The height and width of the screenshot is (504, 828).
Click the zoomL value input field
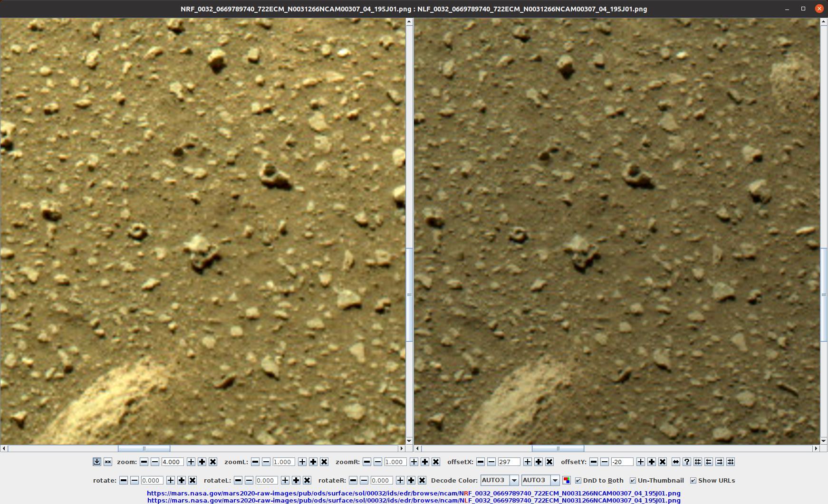coord(284,462)
